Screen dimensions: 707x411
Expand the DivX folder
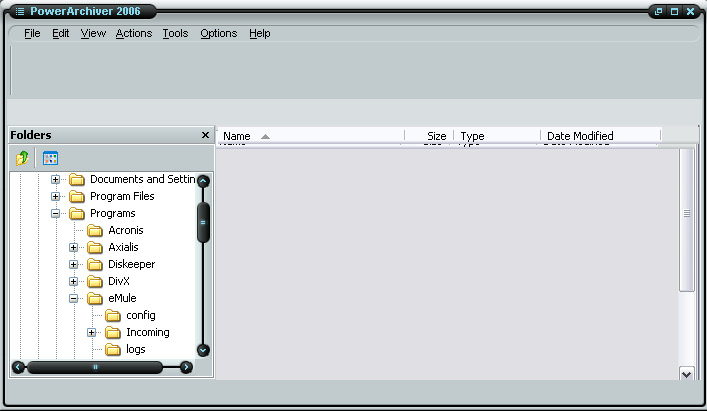tap(73, 282)
